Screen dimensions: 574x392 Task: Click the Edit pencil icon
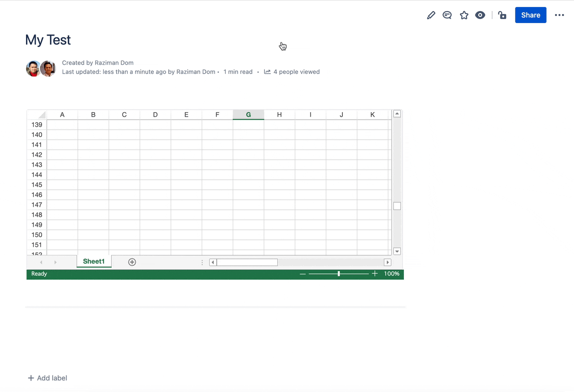(x=431, y=16)
